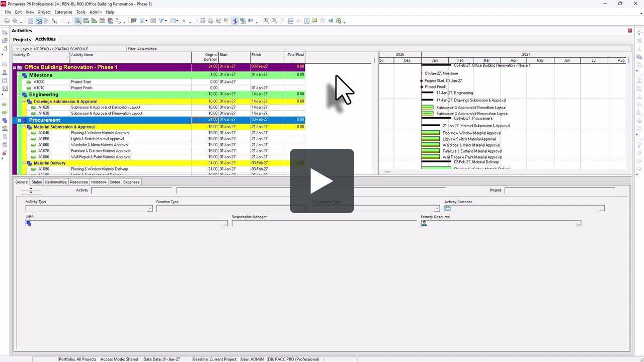
Task: Open the Activity Type dropdown
Action: [x=150, y=209]
